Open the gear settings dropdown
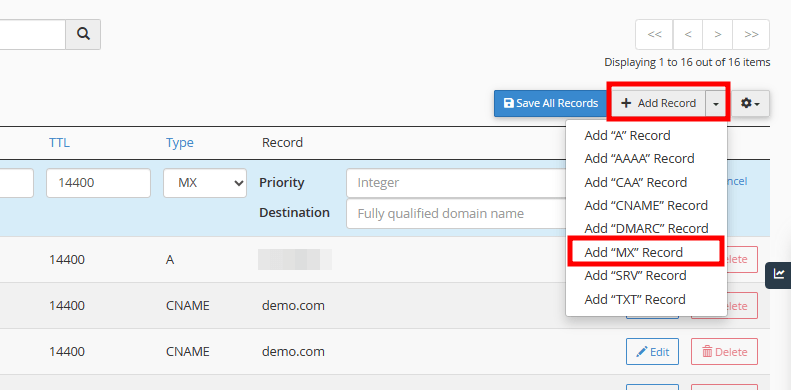Viewport: 791px width, 390px height. pos(751,103)
